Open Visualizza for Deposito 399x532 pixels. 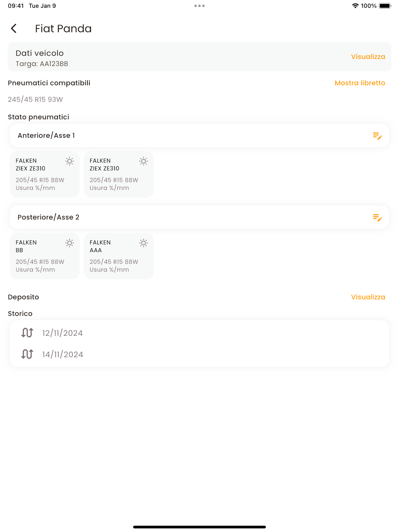pyautogui.click(x=368, y=297)
